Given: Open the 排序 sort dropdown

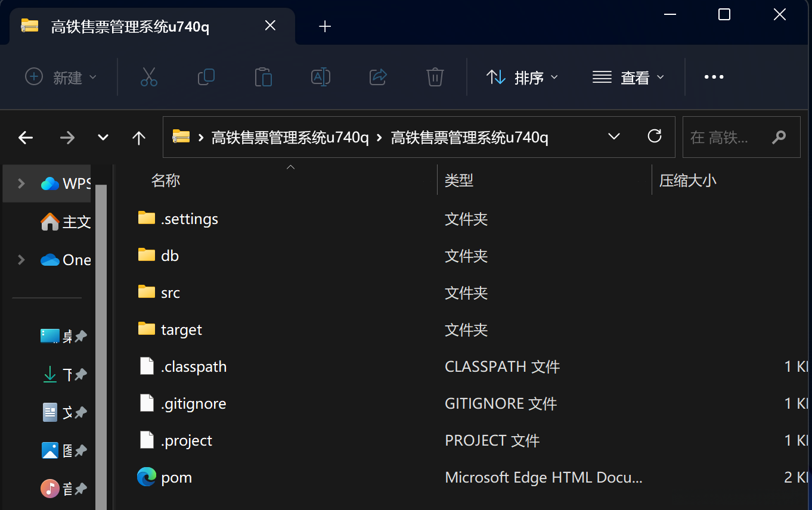Looking at the screenshot, I should (522, 77).
